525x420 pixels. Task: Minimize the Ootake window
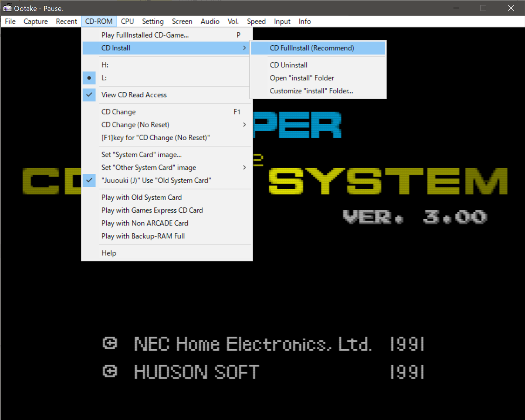456,8
